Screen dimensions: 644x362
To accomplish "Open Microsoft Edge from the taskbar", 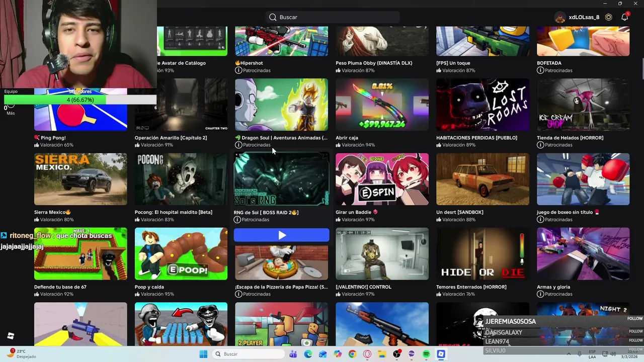I will pyautogui.click(x=308, y=354).
